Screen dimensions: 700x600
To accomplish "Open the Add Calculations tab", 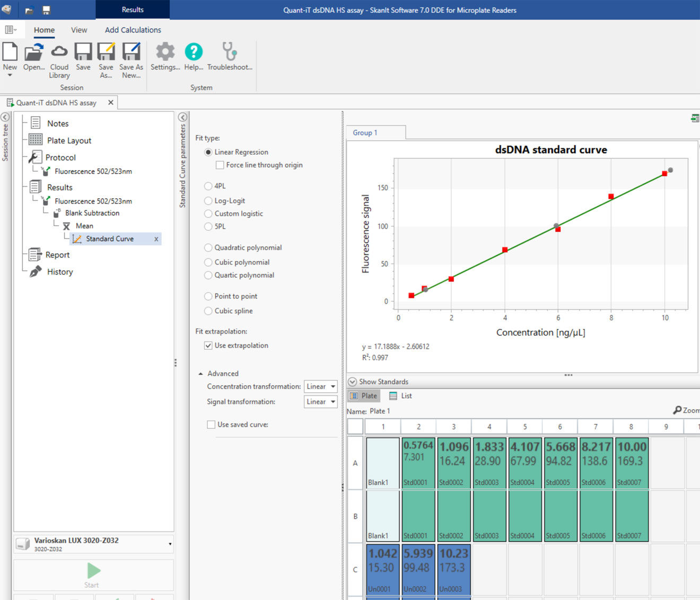I will click(132, 30).
